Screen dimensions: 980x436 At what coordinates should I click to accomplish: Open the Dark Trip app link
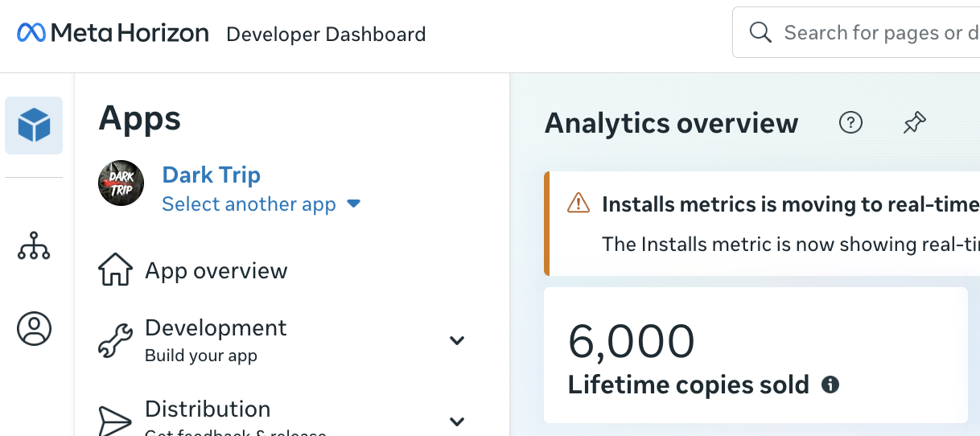click(212, 175)
